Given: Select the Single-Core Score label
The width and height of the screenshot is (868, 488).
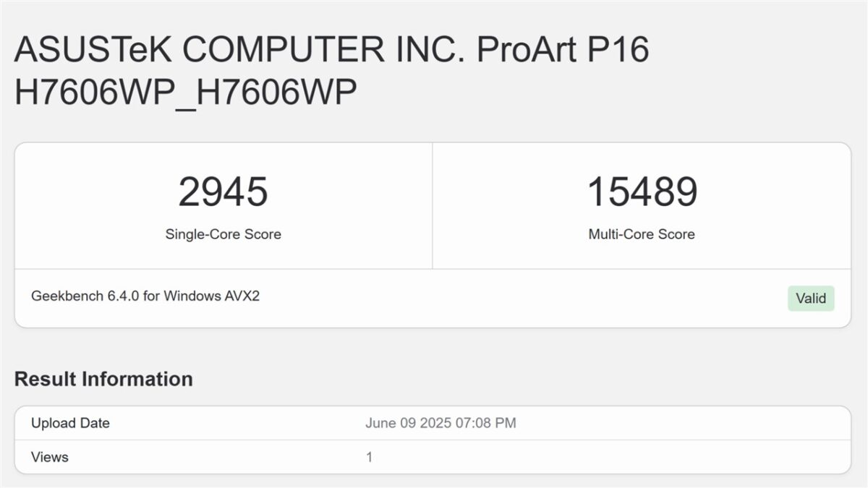Looking at the screenshot, I should point(223,234).
